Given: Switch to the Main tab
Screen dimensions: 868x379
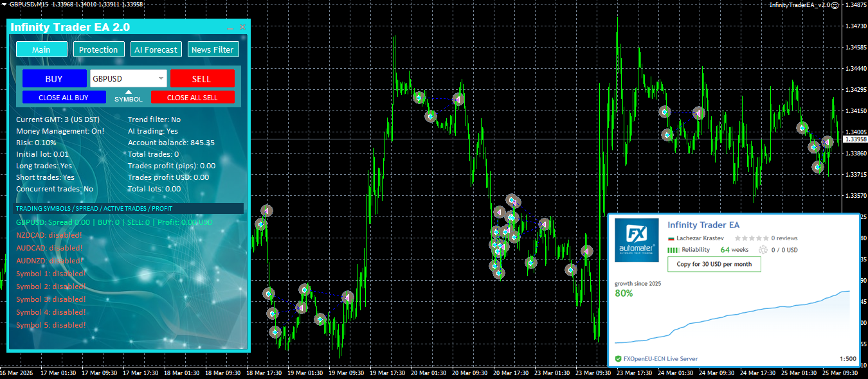Looking at the screenshot, I should coord(42,49).
